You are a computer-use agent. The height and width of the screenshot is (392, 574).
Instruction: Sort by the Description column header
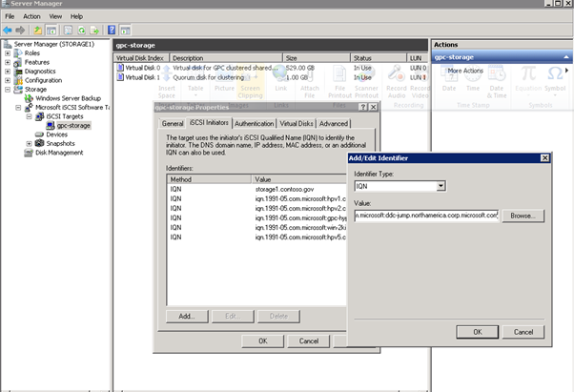[x=226, y=58]
